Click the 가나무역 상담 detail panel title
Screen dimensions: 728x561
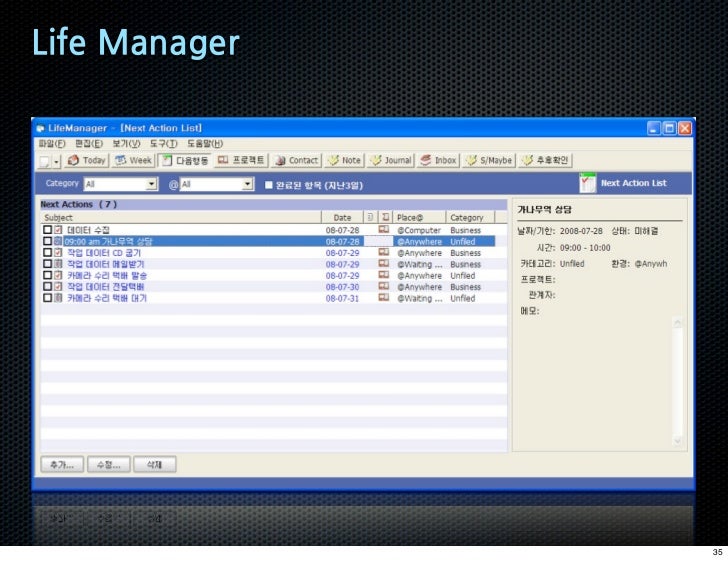544,209
